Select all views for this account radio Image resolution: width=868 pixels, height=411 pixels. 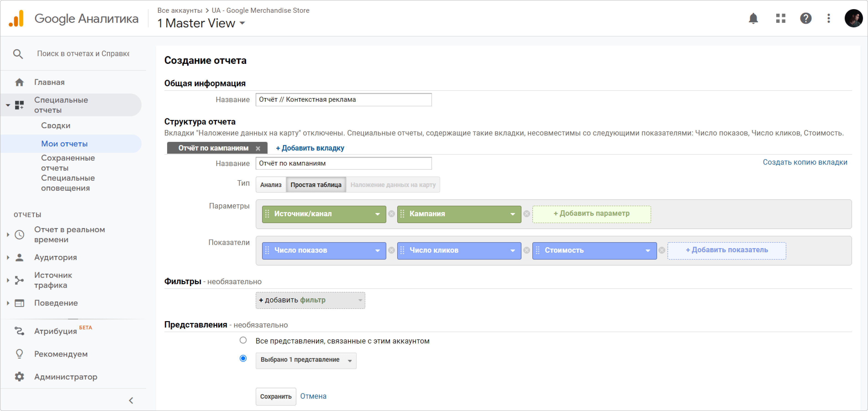click(x=243, y=340)
